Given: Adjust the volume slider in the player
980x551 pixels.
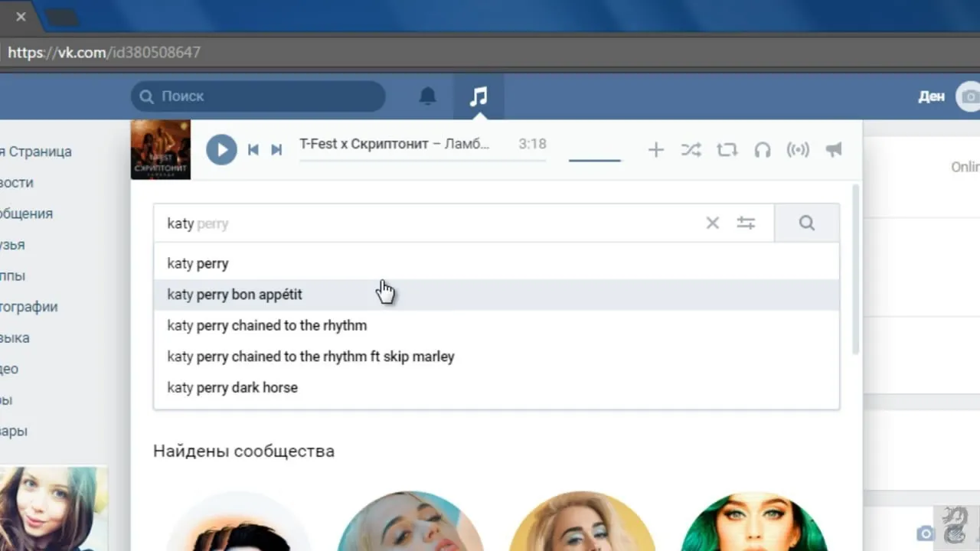Looking at the screenshot, I should coord(595,161).
